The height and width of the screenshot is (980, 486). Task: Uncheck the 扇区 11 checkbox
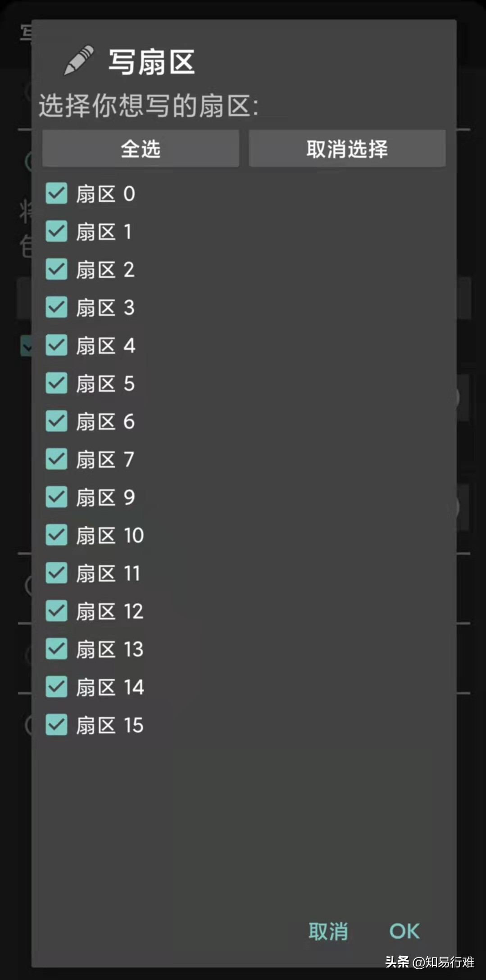[57, 573]
